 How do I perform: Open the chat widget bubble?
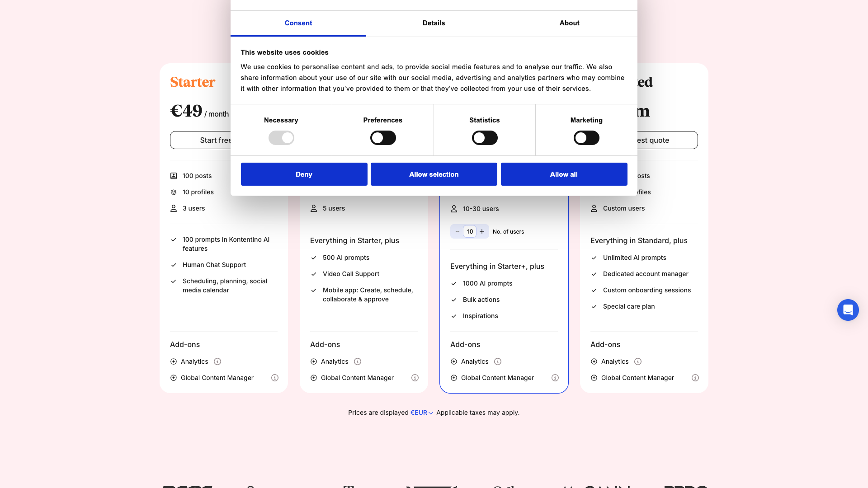(x=848, y=310)
